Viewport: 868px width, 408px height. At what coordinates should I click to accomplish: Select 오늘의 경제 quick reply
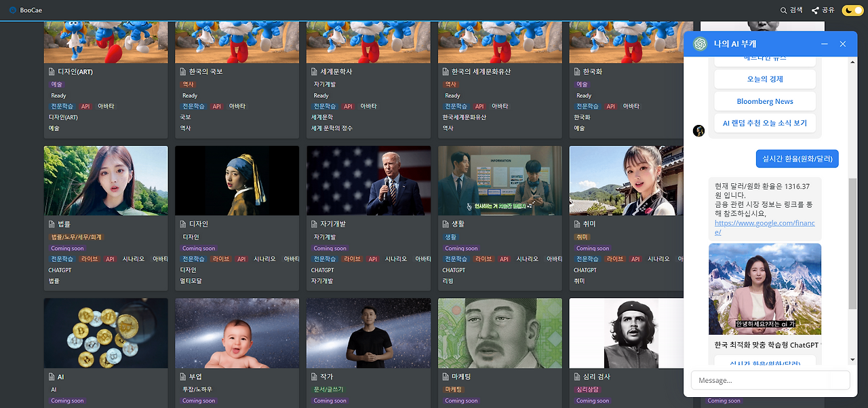pos(765,79)
